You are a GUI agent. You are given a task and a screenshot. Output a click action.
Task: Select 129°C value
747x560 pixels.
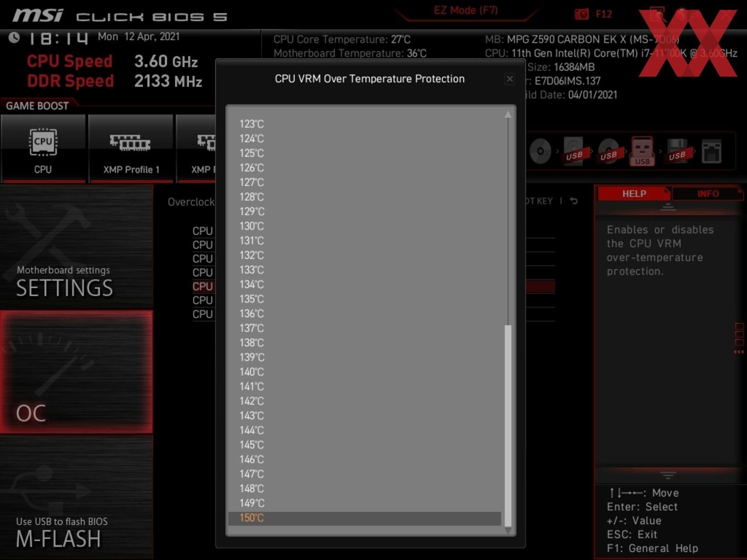(365, 211)
